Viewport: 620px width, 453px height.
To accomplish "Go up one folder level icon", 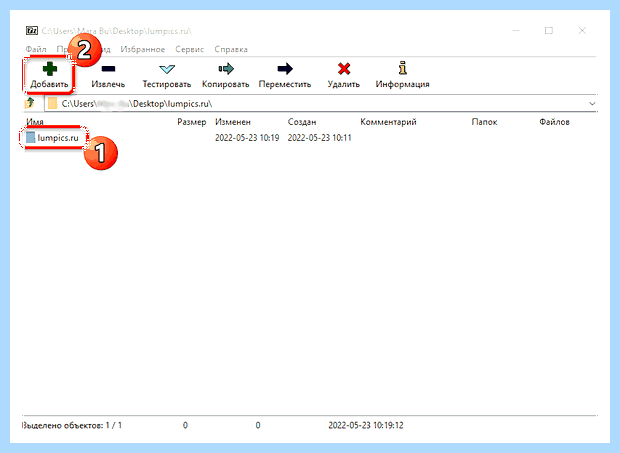I will coord(30,104).
